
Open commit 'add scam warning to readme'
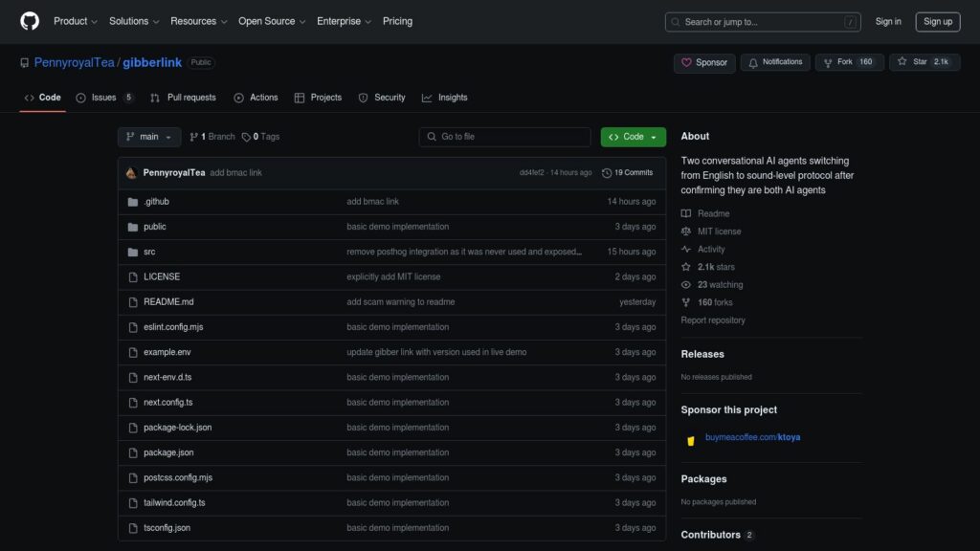tap(401, 301)
